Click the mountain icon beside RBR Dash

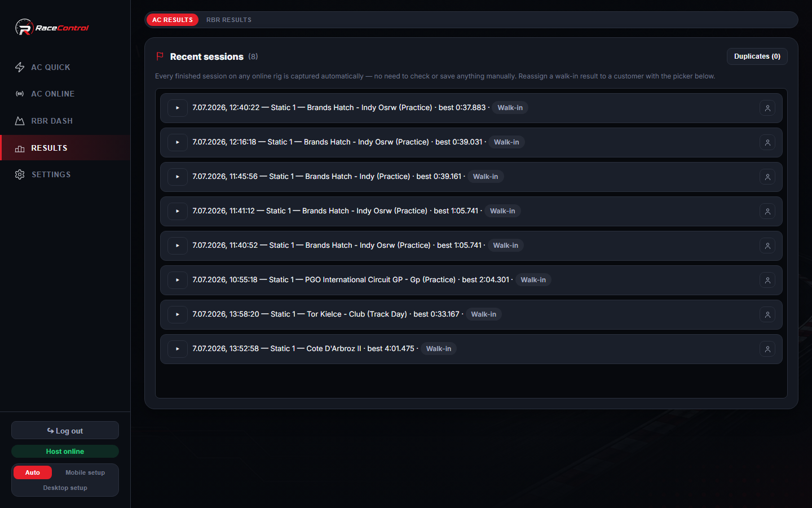(20, 121)
